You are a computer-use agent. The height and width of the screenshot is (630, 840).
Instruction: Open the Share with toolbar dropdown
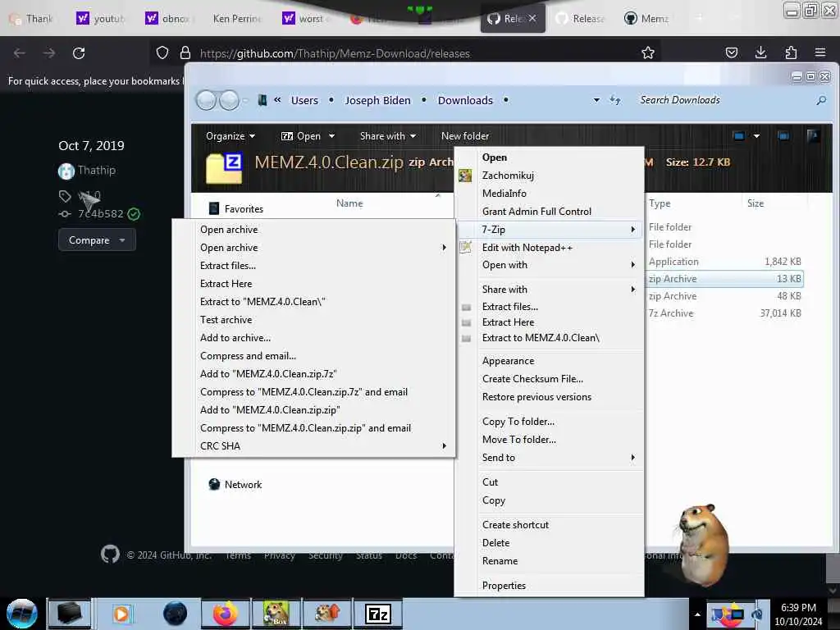(x=388, y=136)
